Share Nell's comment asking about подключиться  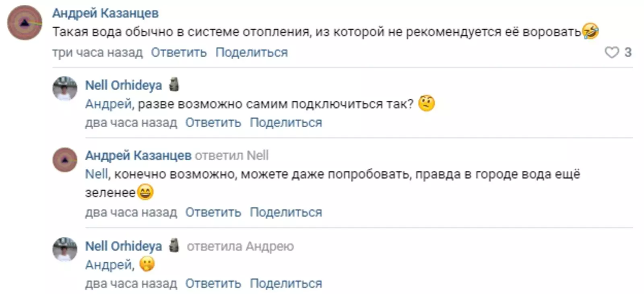pos(286,122)
